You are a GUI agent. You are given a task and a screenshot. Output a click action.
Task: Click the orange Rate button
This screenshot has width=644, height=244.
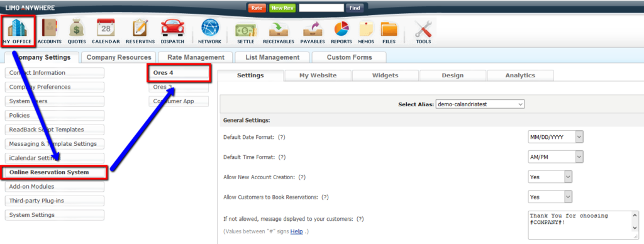[257, 8]
